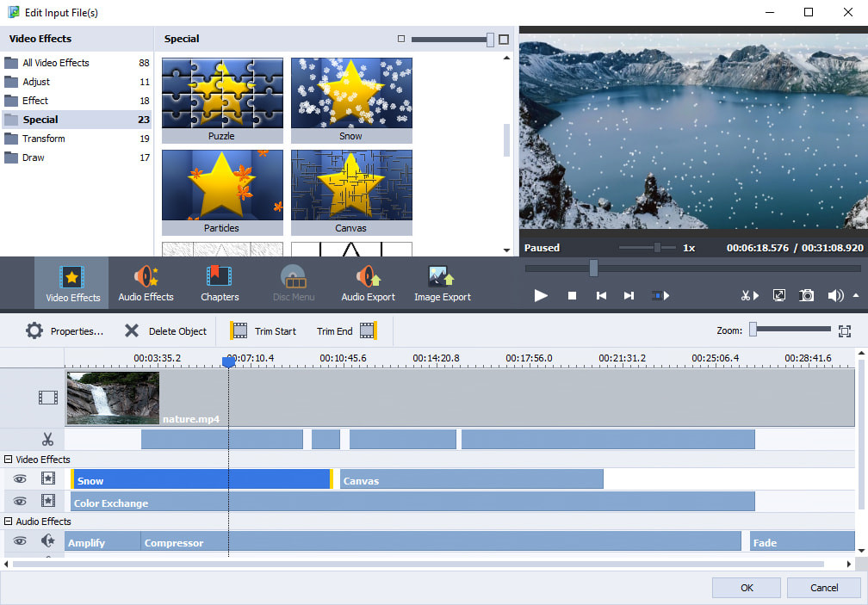
Task: Select the Snow effect thumbnail
Action: tap(350, 93)
